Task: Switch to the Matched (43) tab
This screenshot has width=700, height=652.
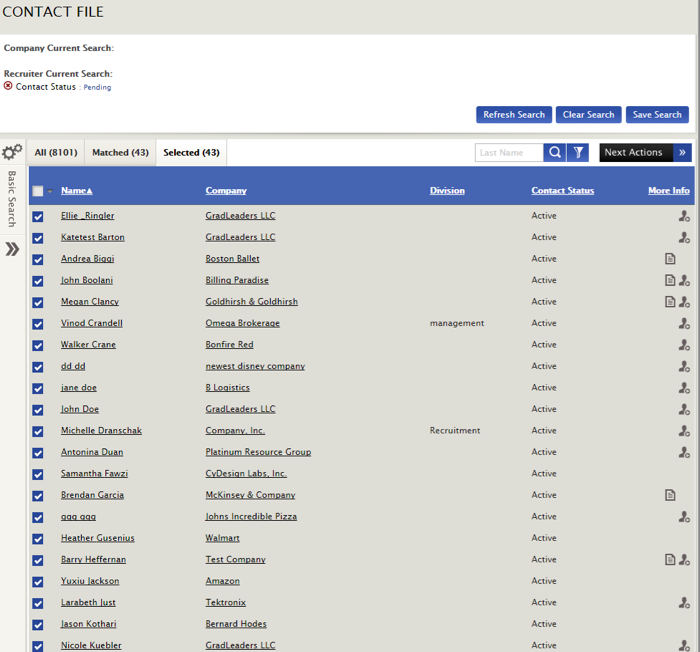Action: [x=120, y=152]
